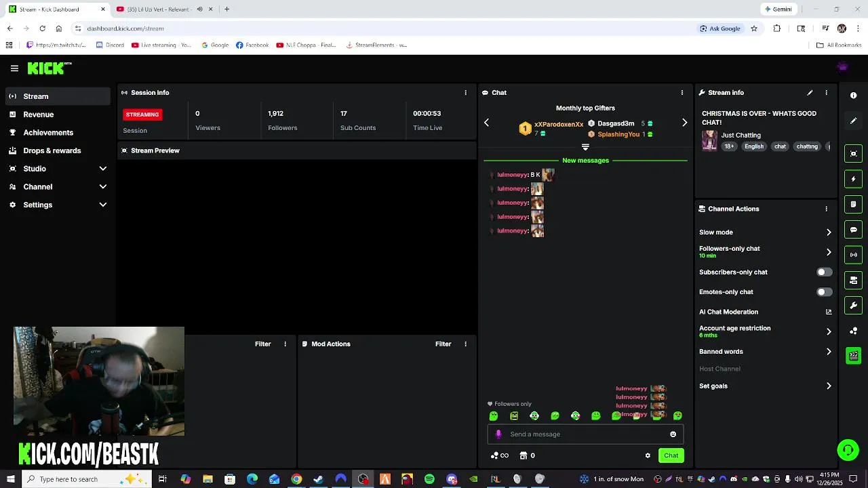This screenshot has height=488, width=868.
Task: Open Set goals arrow
Action: pyautogui.click(x=829, y=386)
